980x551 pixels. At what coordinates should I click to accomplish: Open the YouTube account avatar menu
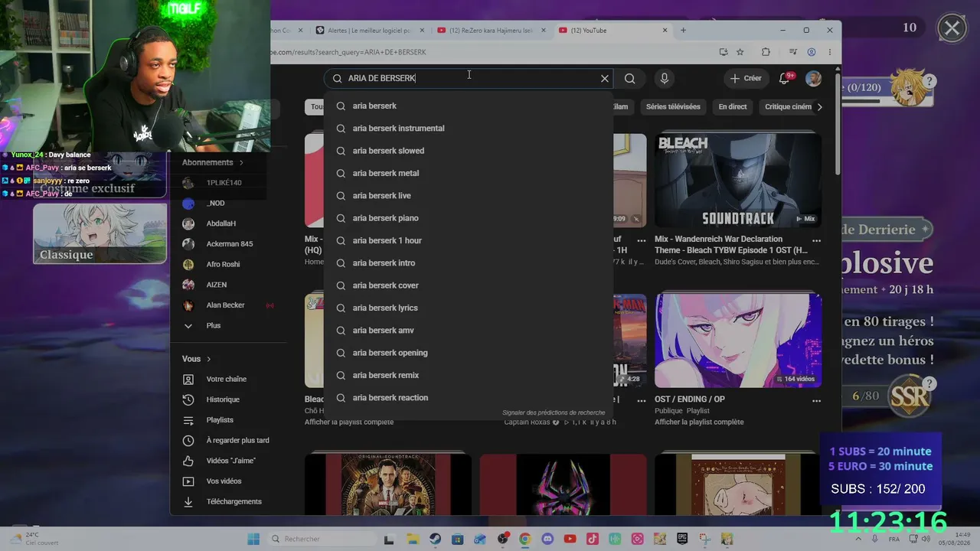point(814,78)
